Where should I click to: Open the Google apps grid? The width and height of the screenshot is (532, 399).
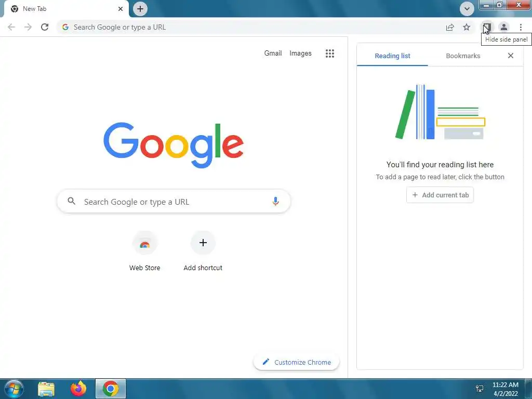[x=330, y=54]
